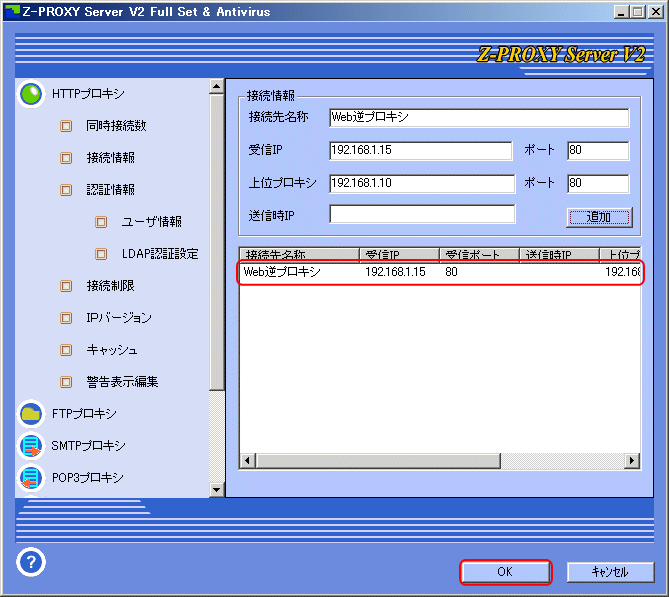Click the square icon beside IPバージョン
This screenshot has width=669, height=597.
(66, 318)
